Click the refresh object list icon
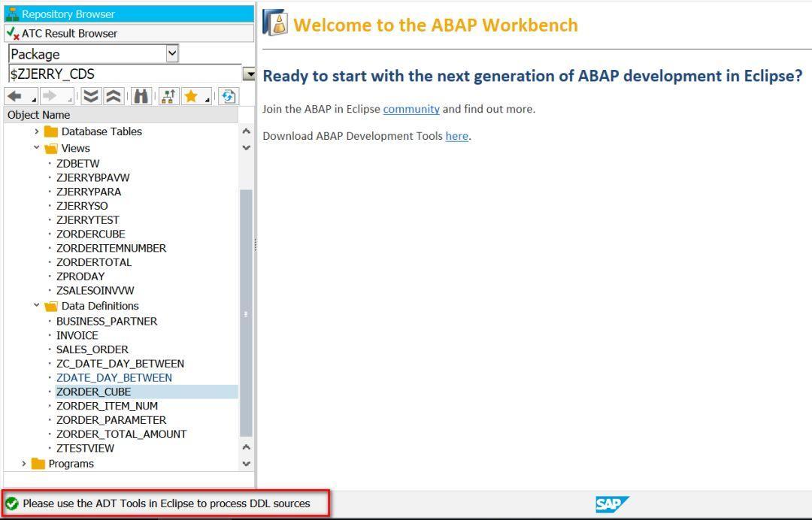This screenshot has width=812, height=520. [x=229, y=96]
